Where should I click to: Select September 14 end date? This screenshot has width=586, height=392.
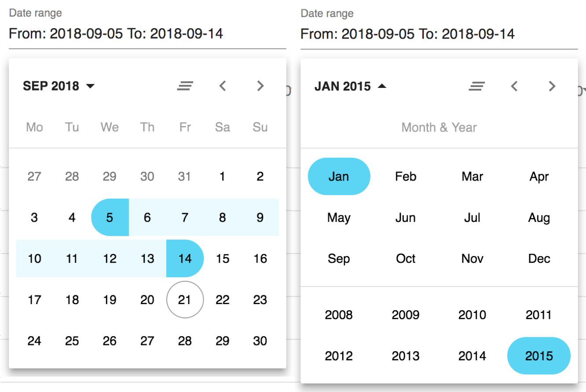click(185, 258)
